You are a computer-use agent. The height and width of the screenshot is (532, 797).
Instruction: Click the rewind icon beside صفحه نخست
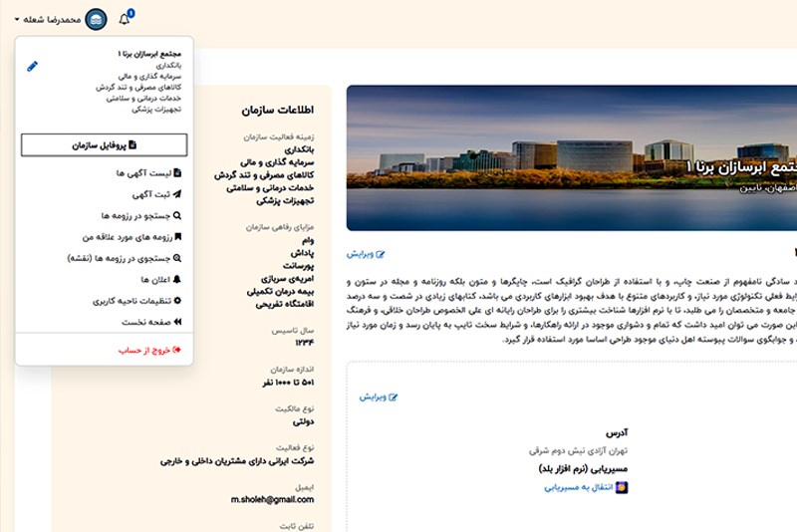177,322
